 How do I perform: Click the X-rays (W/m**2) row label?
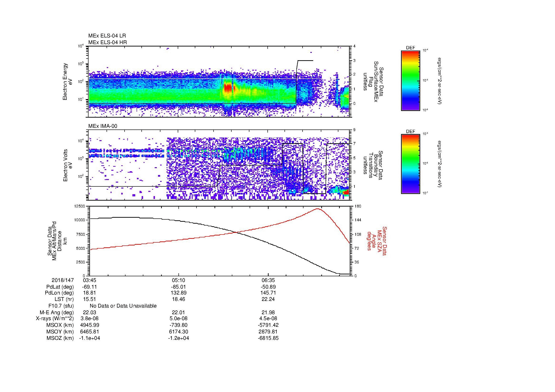tap(55, 318)
